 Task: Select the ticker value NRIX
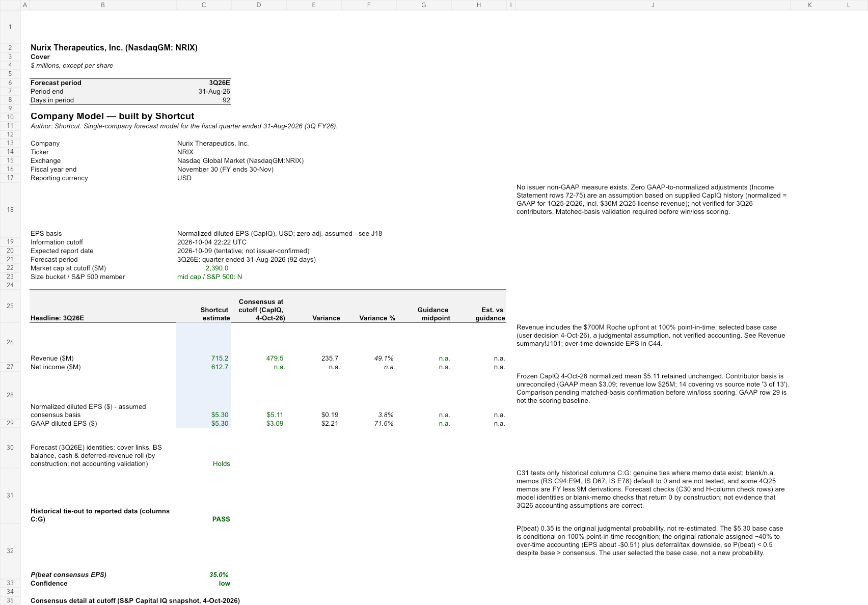tap(185, 152)
